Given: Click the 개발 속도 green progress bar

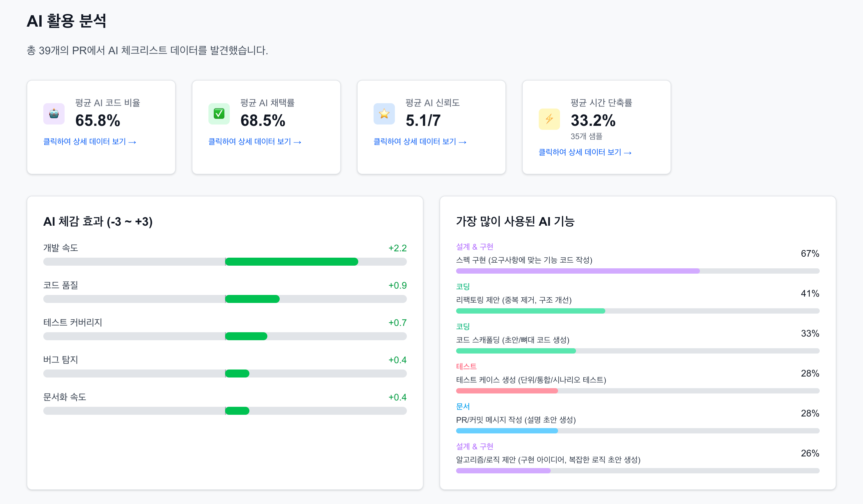Looking at the screenshot, I should point(291,262).
